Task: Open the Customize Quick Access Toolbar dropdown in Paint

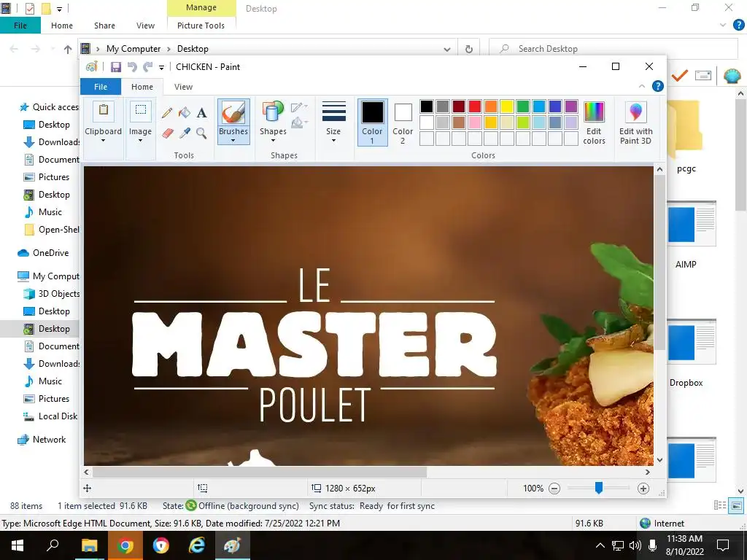Action: (x=161, y=68)
